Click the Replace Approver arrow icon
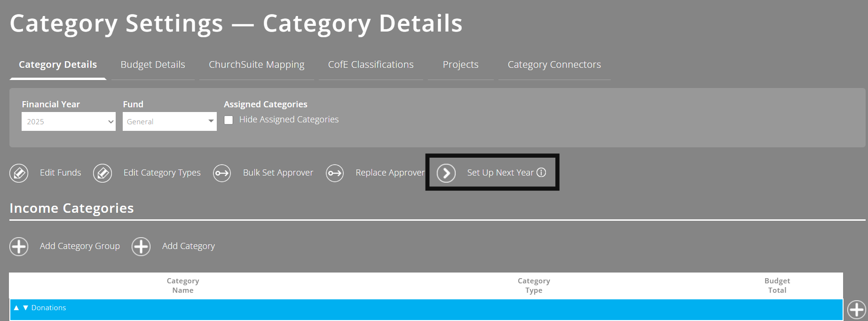The height and width of the screenshot is (321, 868). pos(335,173)
